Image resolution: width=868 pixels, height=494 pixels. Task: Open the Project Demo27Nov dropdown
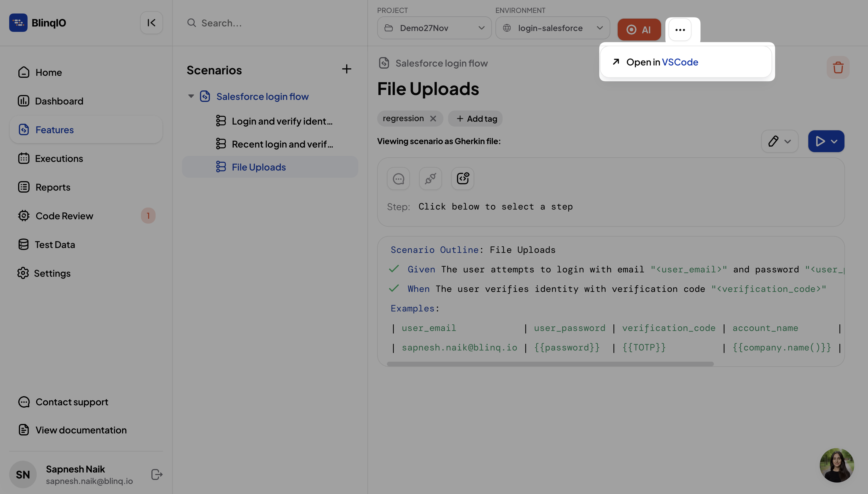[434, 28]
